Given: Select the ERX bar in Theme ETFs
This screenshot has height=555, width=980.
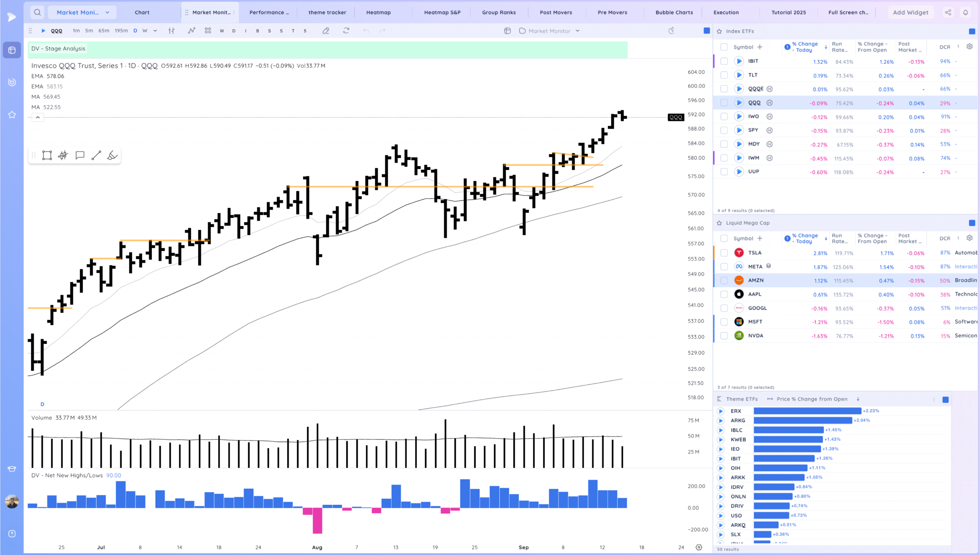Looking at the screenshot, I should [807, 411].
